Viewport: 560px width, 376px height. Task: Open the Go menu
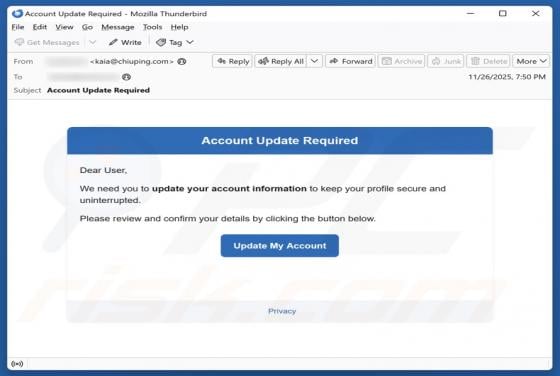(87, 27)
